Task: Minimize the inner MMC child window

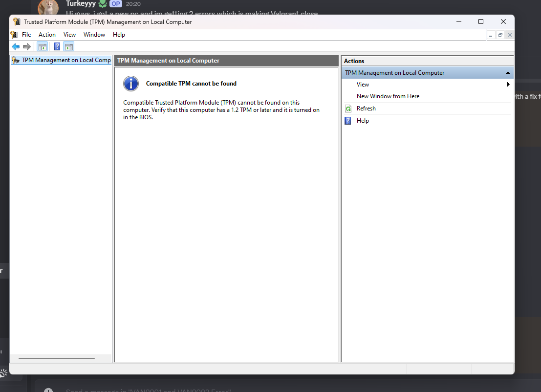Action: [491, 35]
